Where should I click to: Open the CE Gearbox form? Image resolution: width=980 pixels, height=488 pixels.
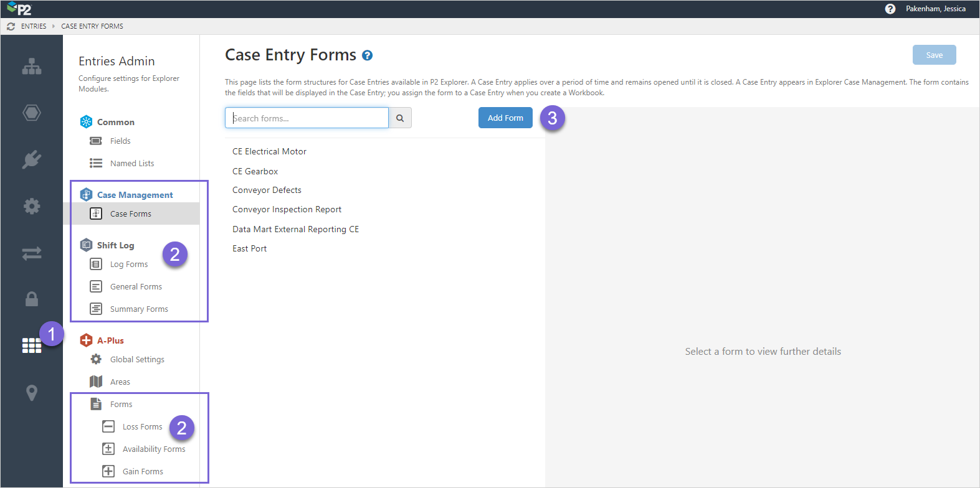coord(255,171)
